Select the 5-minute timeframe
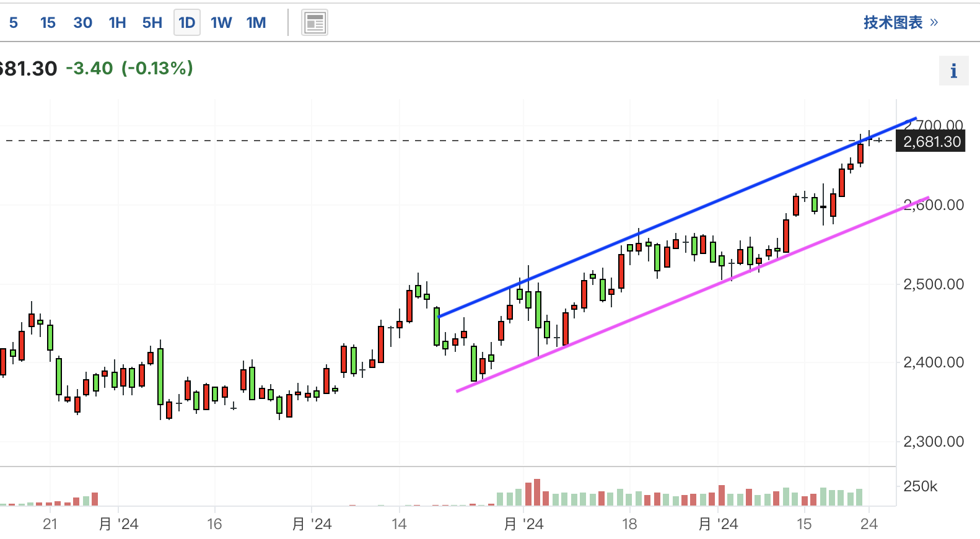Image resolution: width=980 pixels, height=539 pixels. tap(14, 23)
